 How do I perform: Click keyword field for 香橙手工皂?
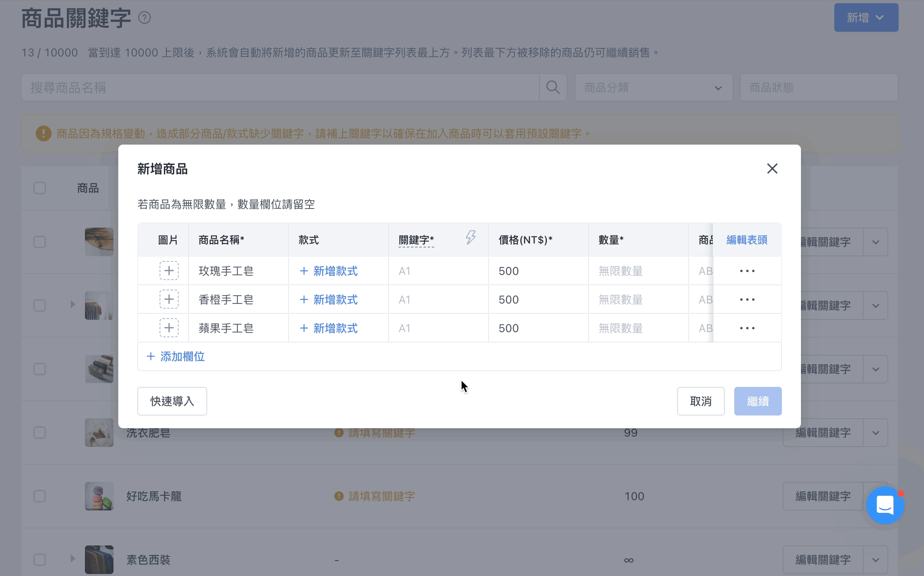tap(438, 300)
